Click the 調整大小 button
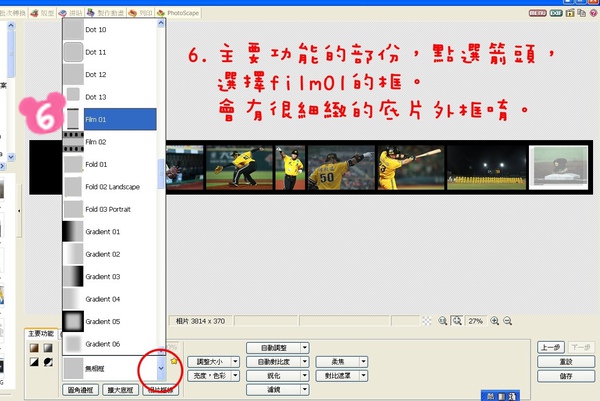600x401 pixels. [210, 362]
